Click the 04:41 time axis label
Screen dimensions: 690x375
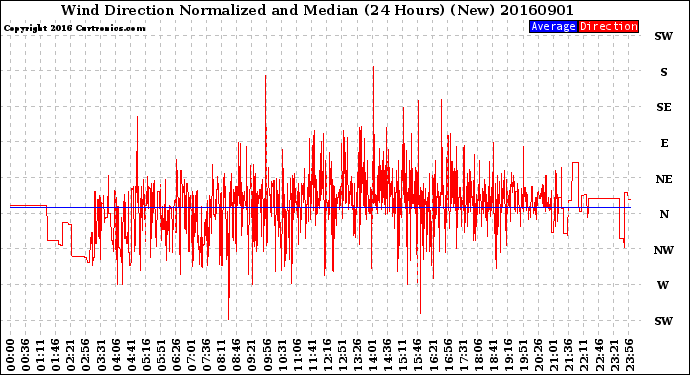[132, 355]
